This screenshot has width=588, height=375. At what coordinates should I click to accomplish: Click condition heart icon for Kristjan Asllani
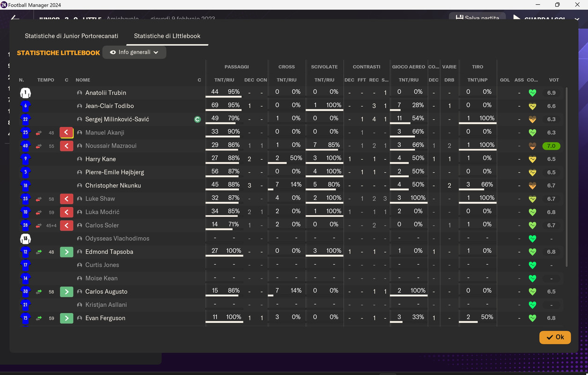point(532,305)
